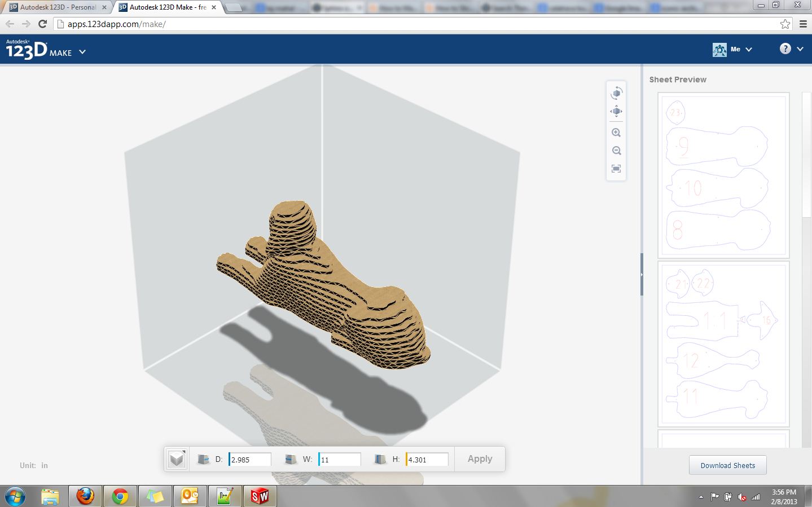Click the address bar URL

pos(117,24)
